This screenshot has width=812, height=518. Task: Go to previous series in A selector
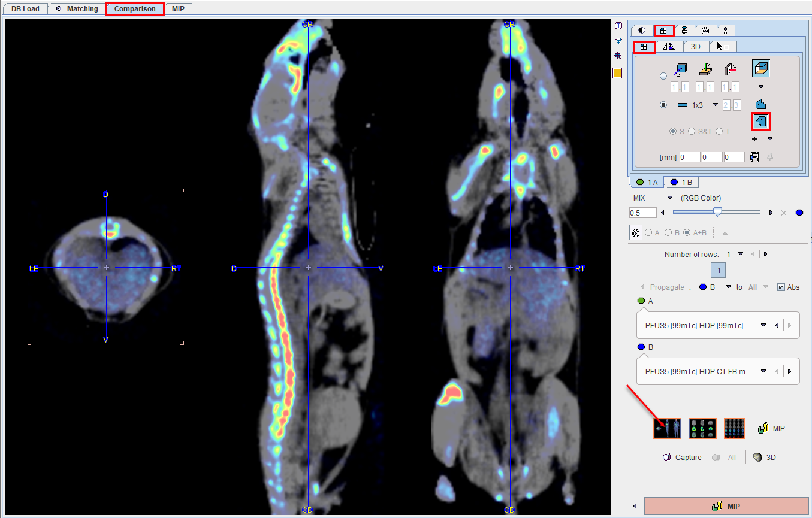[777, 325]
